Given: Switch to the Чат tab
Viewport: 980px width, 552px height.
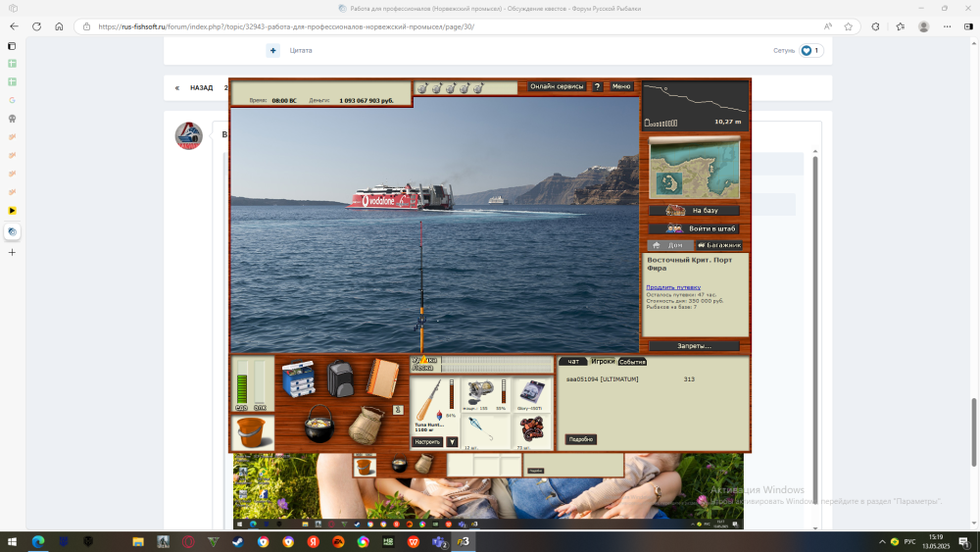Looking at the screenshot, I should click(x=573, y=362).
